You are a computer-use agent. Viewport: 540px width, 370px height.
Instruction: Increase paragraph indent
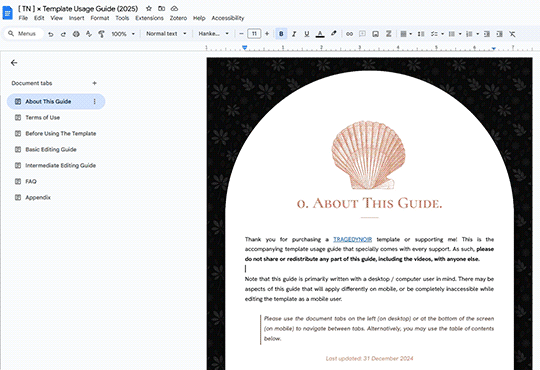pos(499,34)
